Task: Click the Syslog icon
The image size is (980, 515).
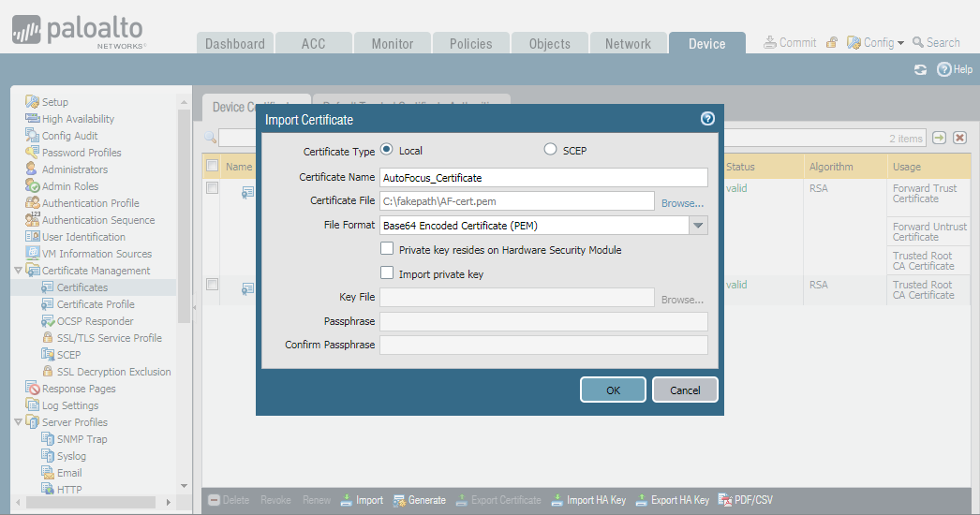Action: [x=48, y=456]
